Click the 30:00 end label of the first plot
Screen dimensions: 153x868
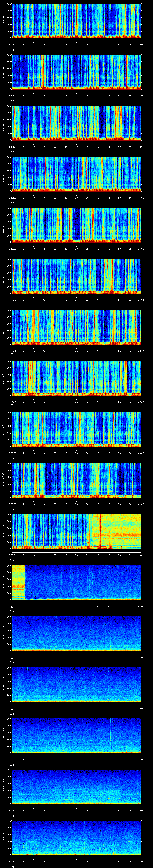(x=141, y=44)
